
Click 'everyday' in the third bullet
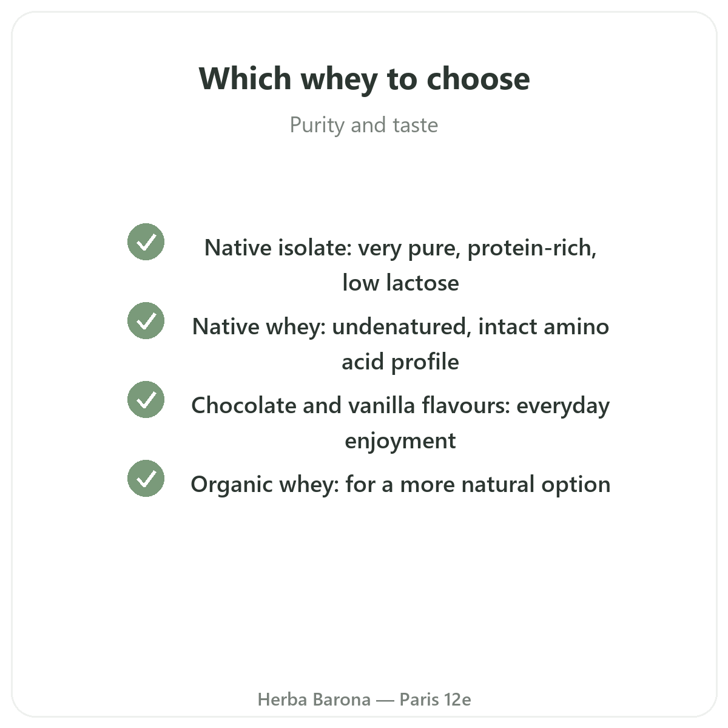click(563, 406)
